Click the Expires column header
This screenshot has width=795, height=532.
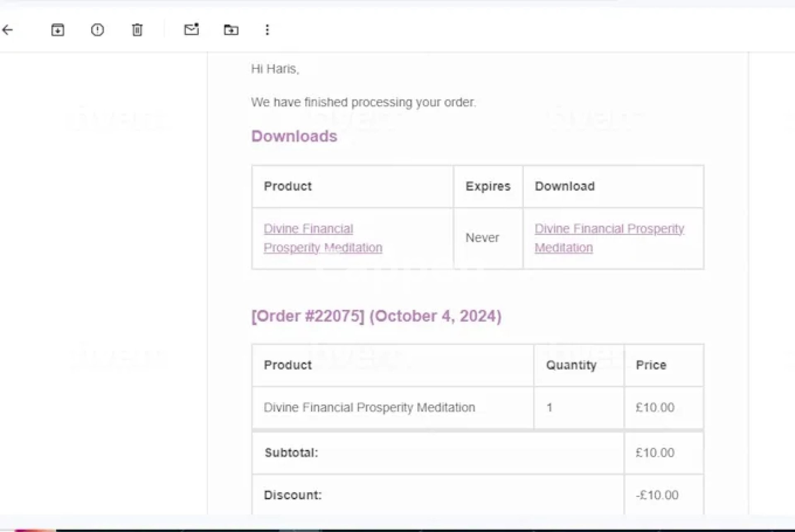point(488,186)
